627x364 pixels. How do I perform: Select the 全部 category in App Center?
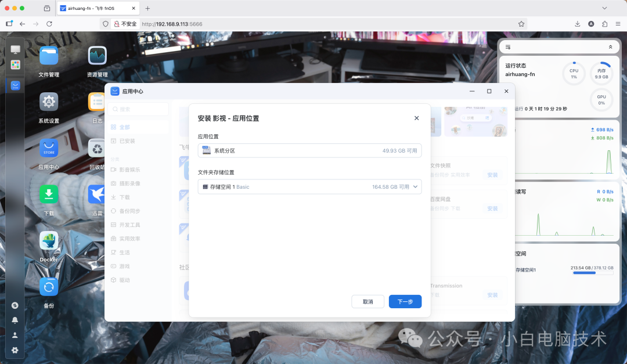(x=138, y=127)
